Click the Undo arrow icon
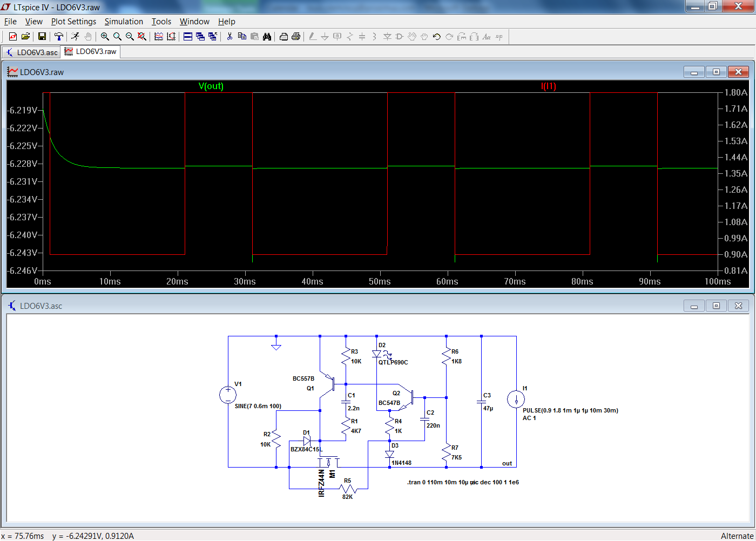The width and height of the screenshot is (756, 541). click(x=437, y=37)
